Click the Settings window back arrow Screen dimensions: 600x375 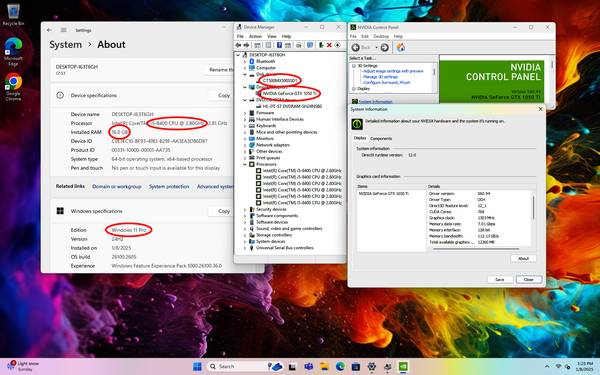49,30
